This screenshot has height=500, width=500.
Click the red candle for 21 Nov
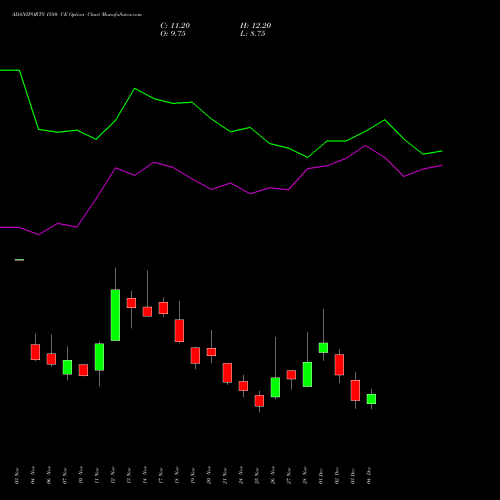point(227,373)
